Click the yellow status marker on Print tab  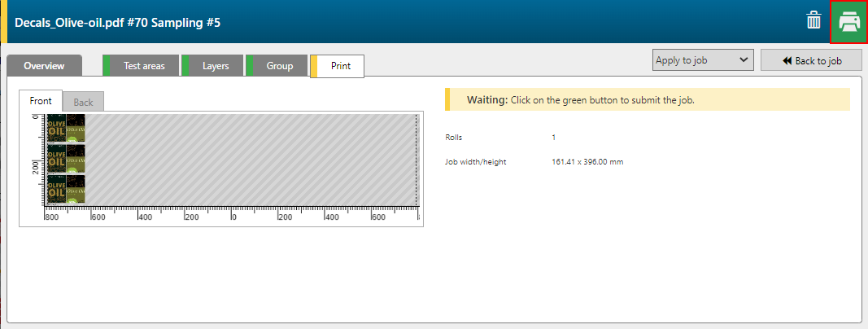click(313, 66)
